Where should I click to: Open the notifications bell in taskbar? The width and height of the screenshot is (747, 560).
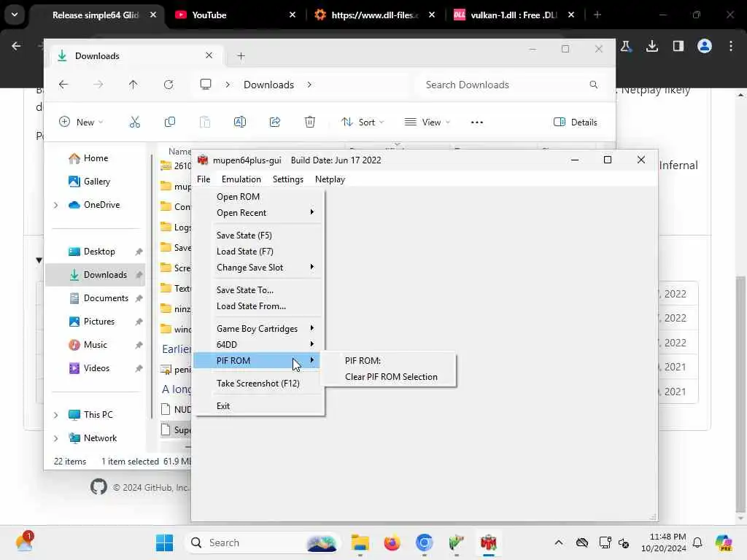(x=697, y=542)
